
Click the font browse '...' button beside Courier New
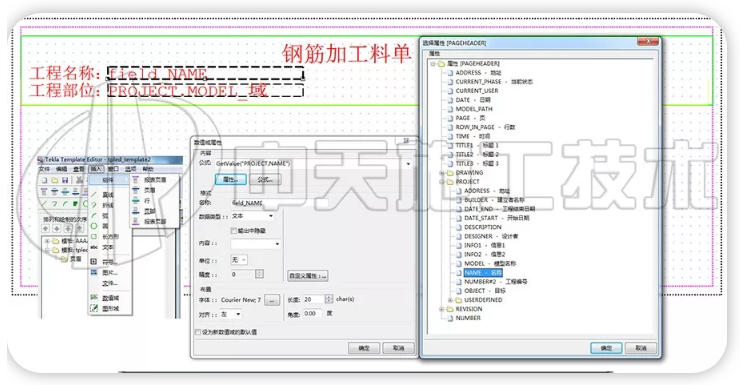pos(272,300)
